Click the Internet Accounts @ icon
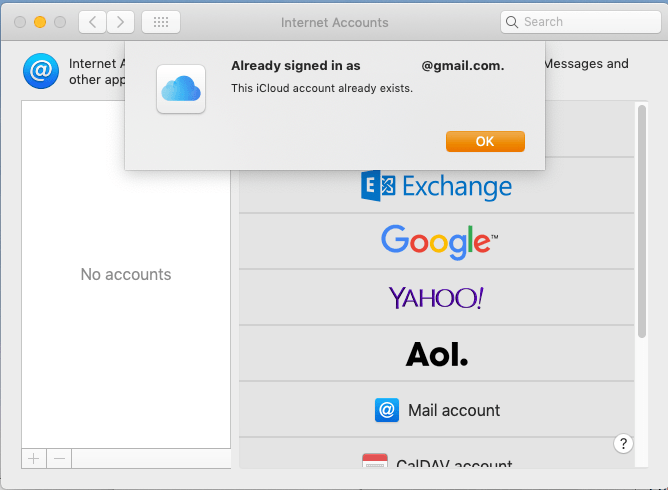 pos(41,71)
